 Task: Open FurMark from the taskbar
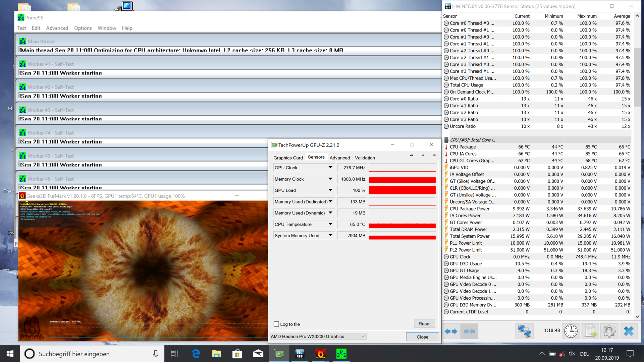[320, 354]
